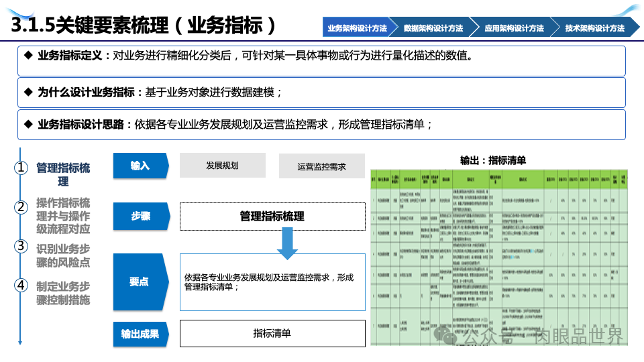Click the blue 步骤 arrow label
This screenshot has width=644, height=362.
[x=142, y=216]
